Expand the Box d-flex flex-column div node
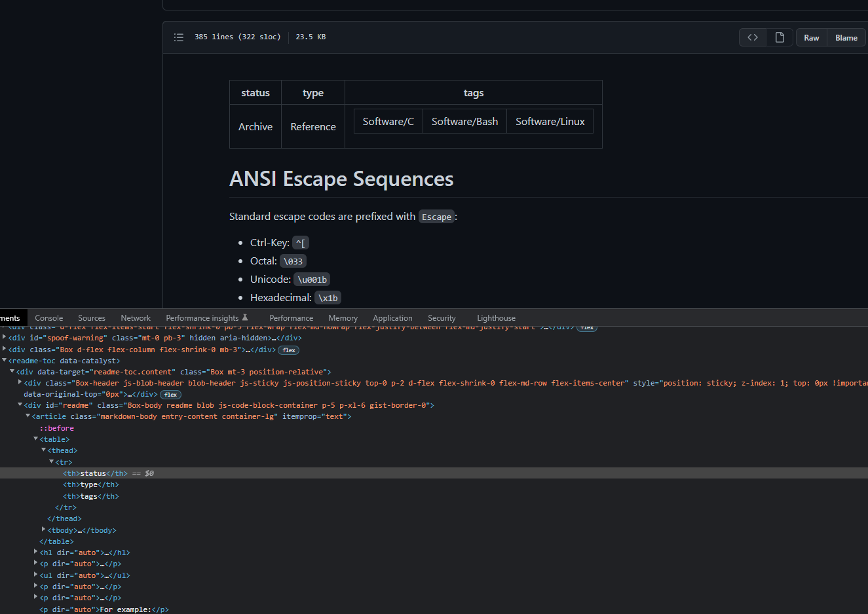The height and width of the screenshot is (614, 868). 4,349
